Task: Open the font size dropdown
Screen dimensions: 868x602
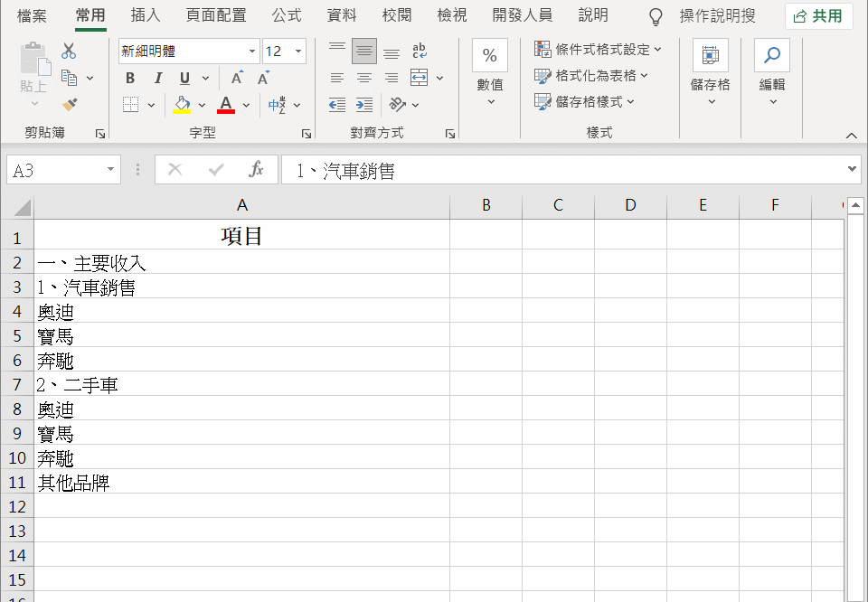Action: click(x=298, y=52)
